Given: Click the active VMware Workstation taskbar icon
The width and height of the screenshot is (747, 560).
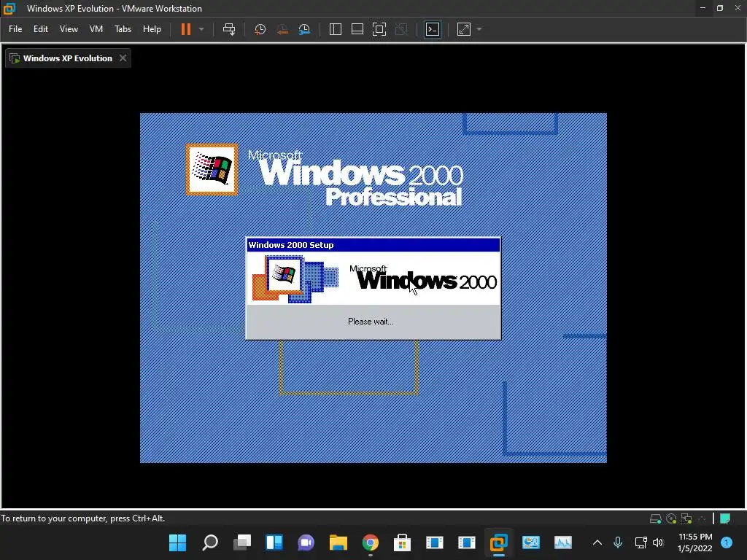Looking at the screenshot, I should click(498, 542).
